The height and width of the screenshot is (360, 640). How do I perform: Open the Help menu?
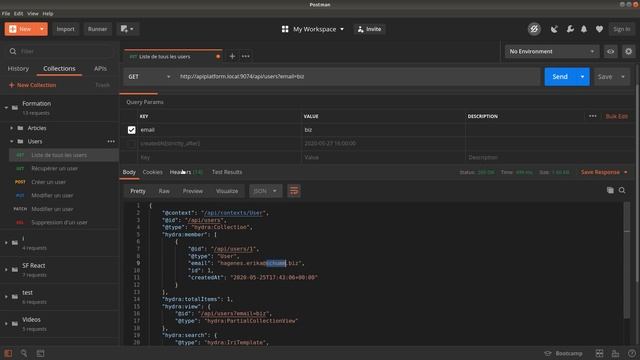tap(48, 13)
